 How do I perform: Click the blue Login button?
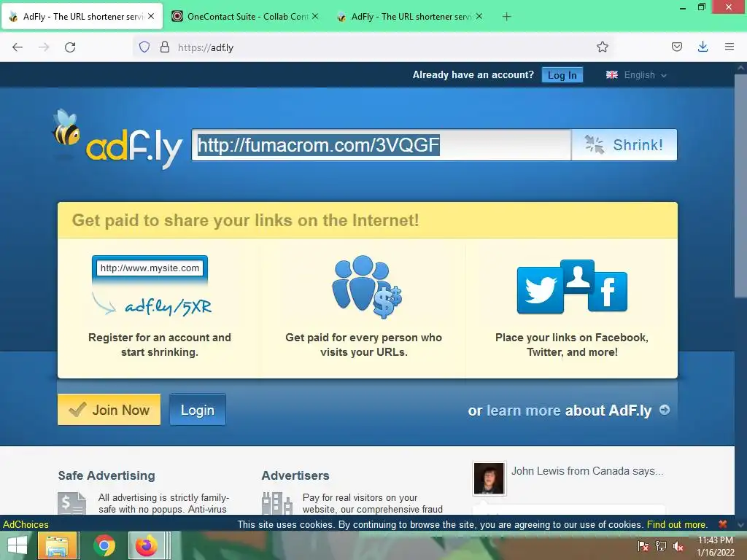(x=197, y=410)
